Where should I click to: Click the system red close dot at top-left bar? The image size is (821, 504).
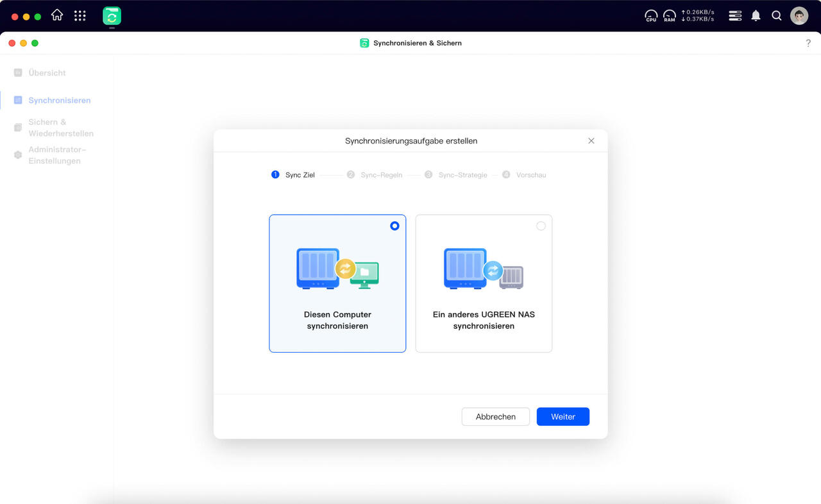click(15, 16)
